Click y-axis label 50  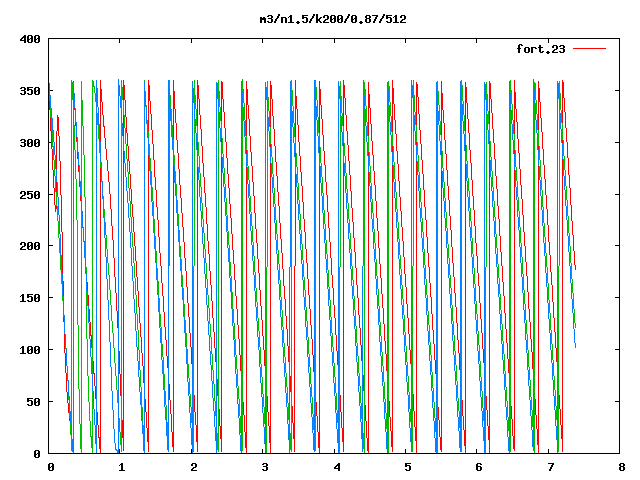pyautogui.click(x=33, y=402)
